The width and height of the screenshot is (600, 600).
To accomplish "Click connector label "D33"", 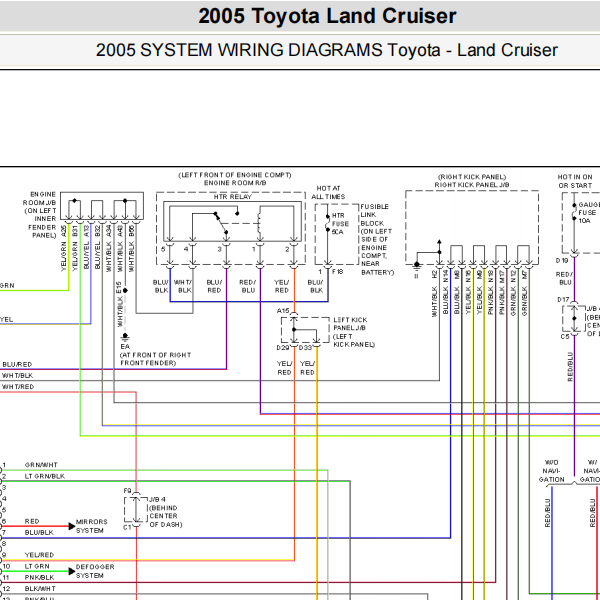I will 305,347.
